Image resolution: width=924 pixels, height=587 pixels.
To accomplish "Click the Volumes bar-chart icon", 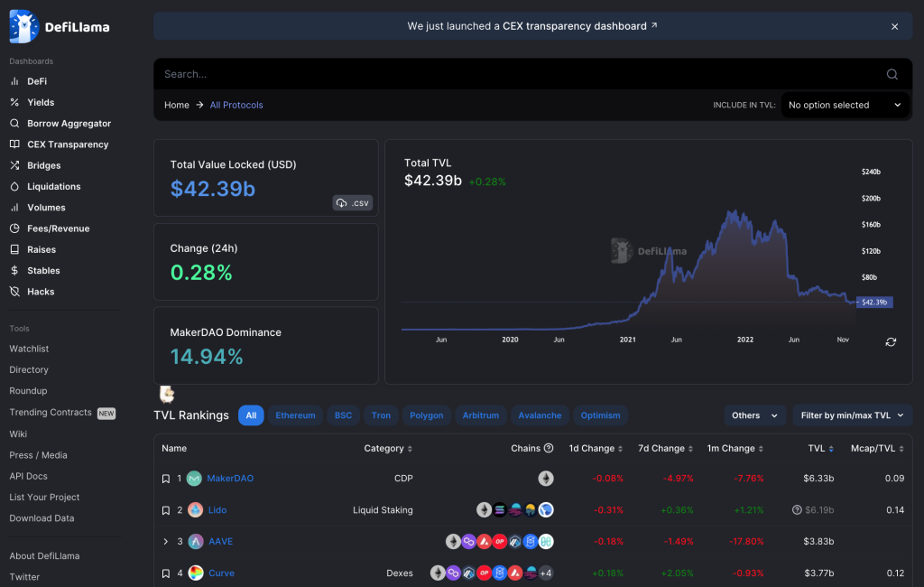I will [x=14, y=208].
